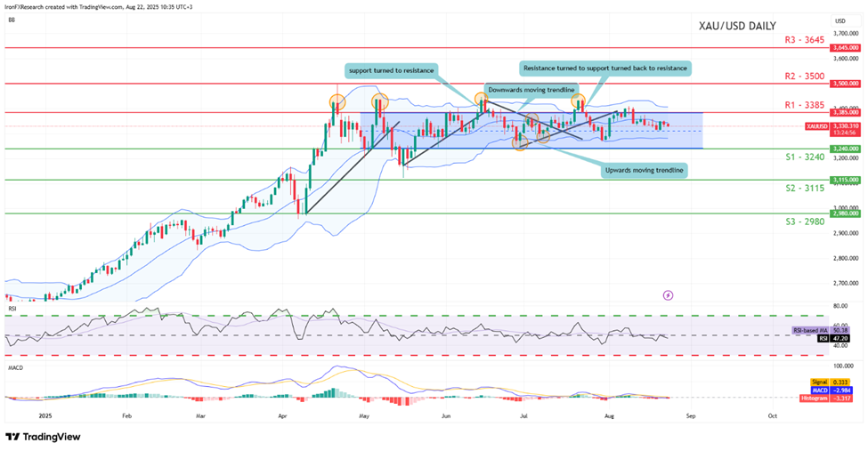Expand the RSI indicator legend

point(12,310)
